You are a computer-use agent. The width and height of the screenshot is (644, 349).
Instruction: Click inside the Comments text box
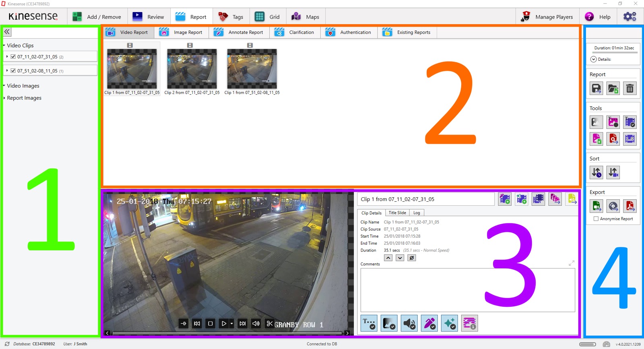(468, 290)
